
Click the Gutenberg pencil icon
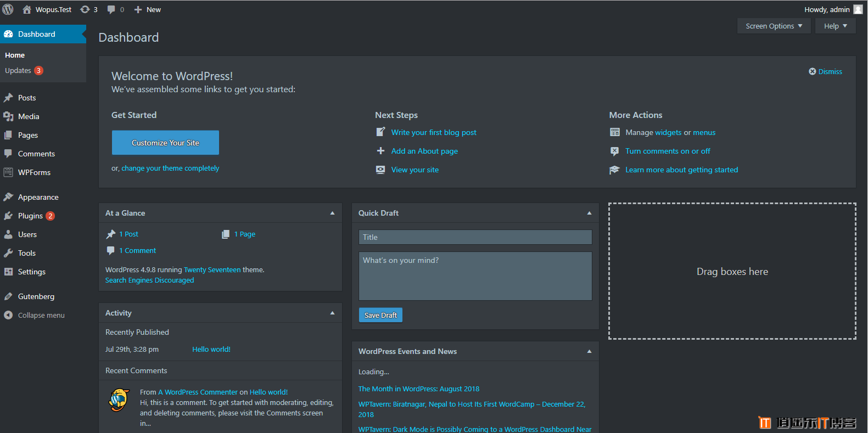tap(8, 296)
